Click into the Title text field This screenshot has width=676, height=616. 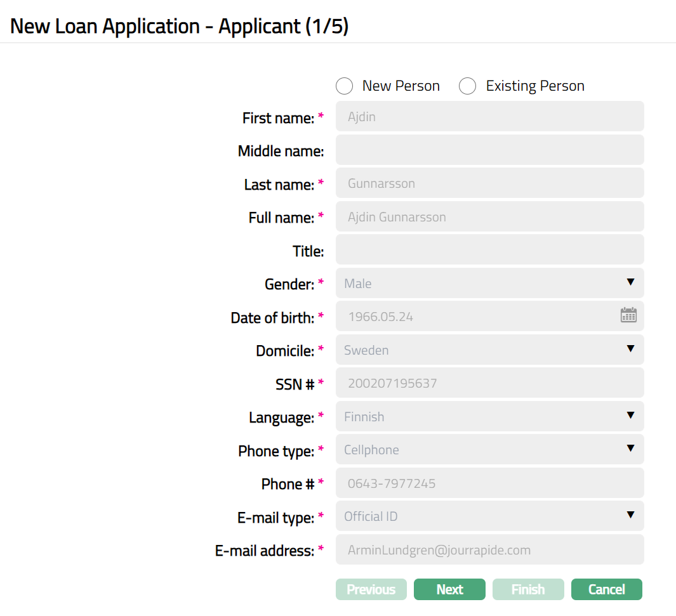489,250
